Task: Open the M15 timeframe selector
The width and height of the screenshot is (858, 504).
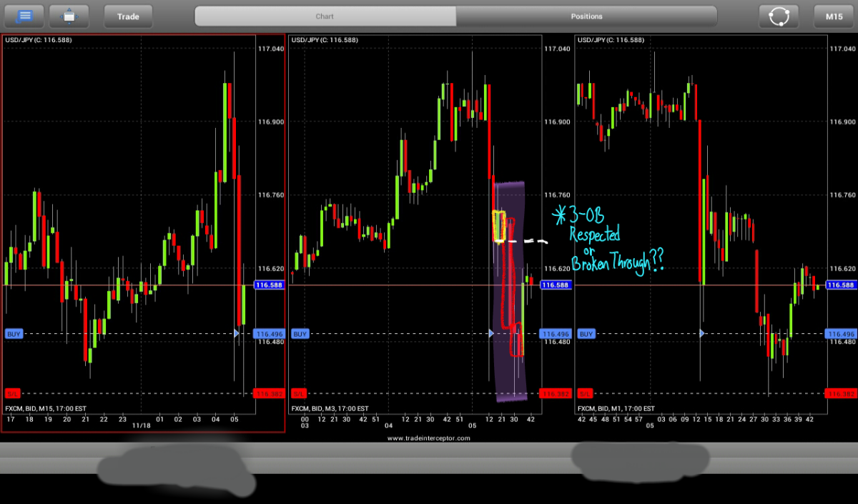Action: [x=834, y=16]
